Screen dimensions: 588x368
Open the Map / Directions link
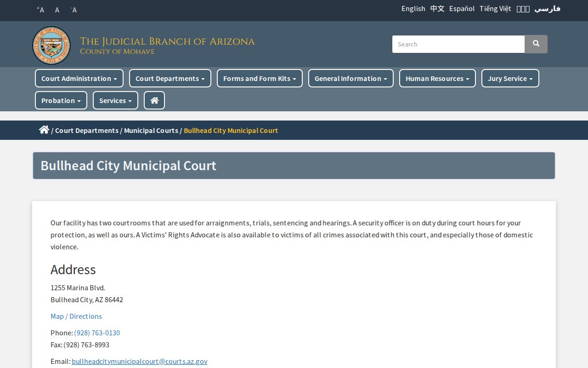tap(76, 316)
